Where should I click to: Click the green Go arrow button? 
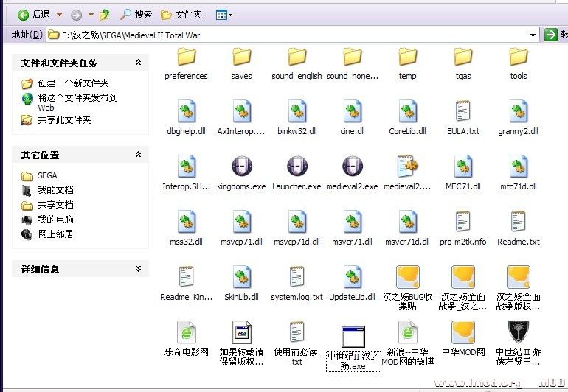pyautogui.click(x=550, y=35)
